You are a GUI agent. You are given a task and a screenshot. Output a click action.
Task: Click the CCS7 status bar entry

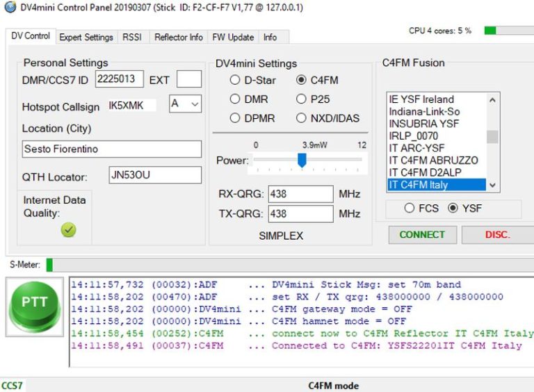coord(12,386)
